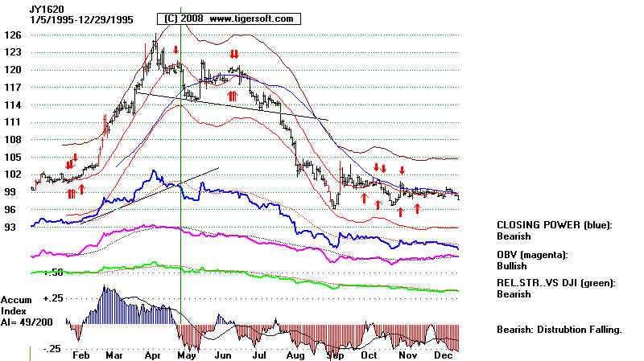Click the double red up arrow in February
644x361 pixels.
pyautogui.click(x=71, y=193)
